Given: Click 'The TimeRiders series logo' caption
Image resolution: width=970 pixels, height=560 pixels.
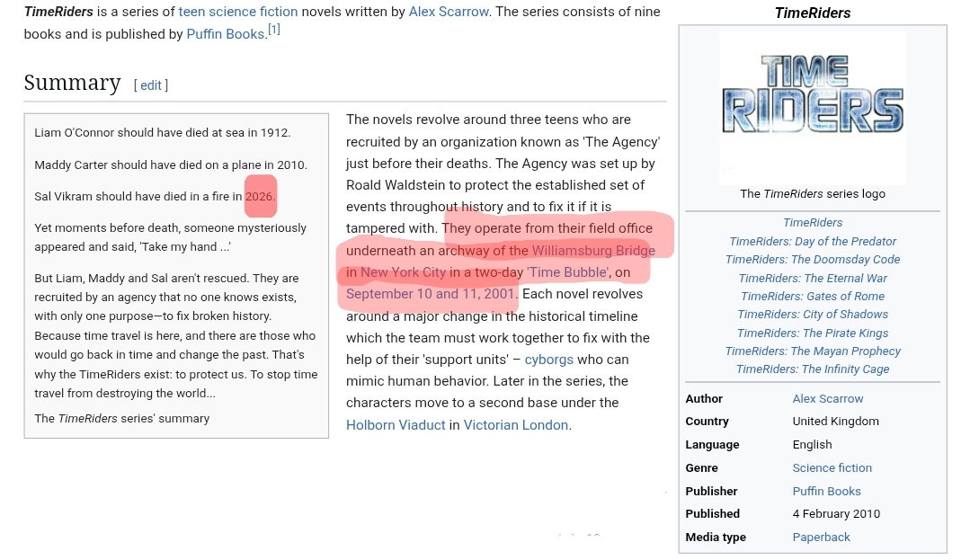Looking at the screenshot, I should (x=813, y=193).
